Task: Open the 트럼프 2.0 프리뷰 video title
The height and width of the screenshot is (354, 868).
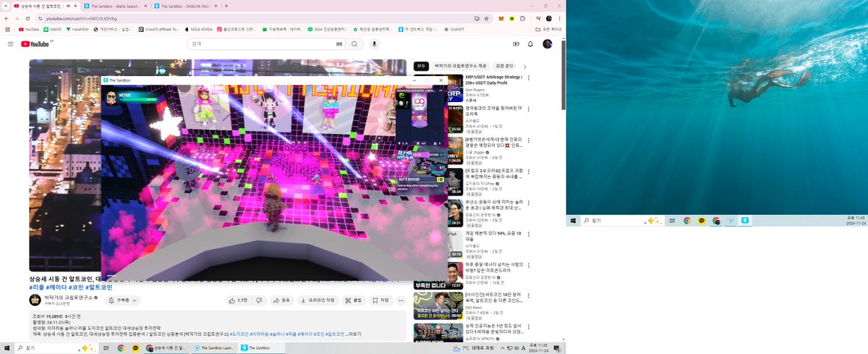Action: tap(495, 175)
